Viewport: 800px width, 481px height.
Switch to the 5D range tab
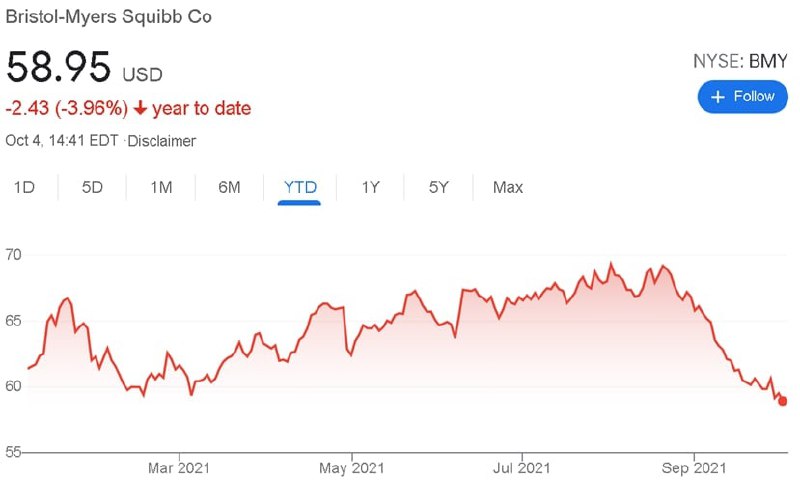92,187
